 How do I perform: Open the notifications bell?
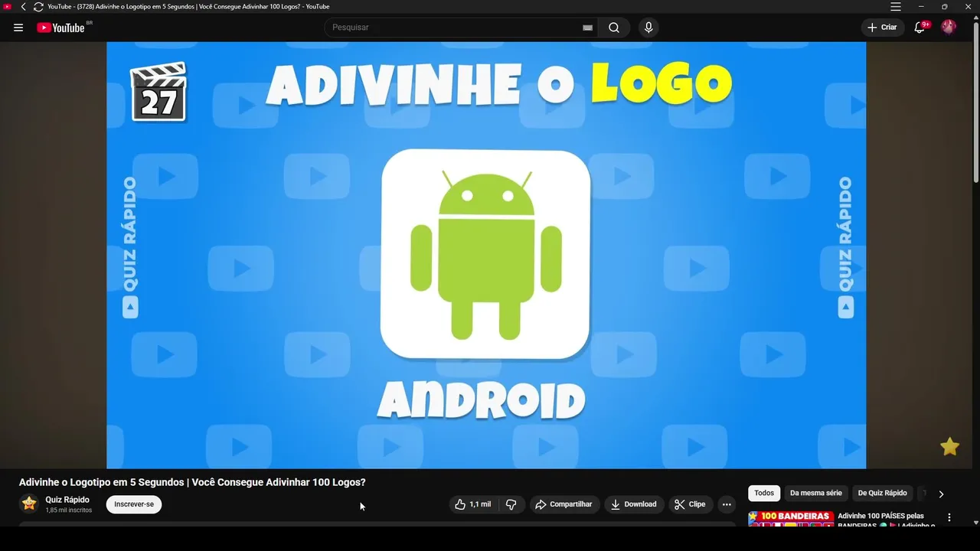pyautogui.click(x=920, y=28)
